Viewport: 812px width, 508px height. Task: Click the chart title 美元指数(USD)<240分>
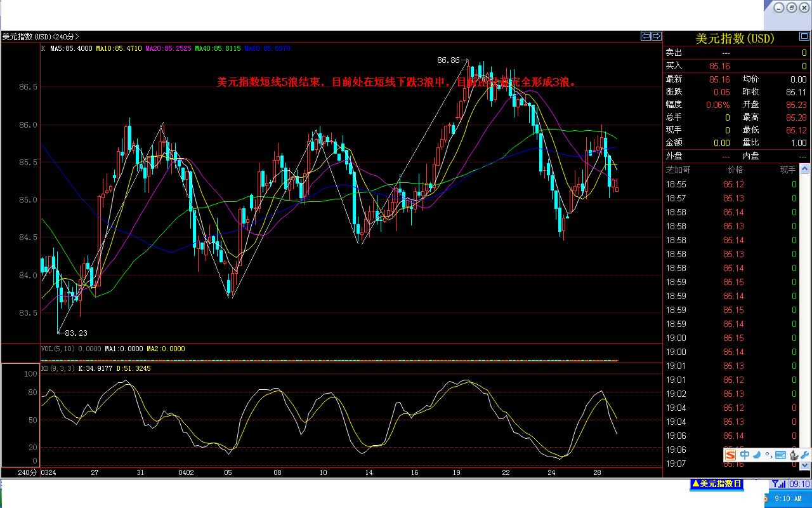[41, 37]
